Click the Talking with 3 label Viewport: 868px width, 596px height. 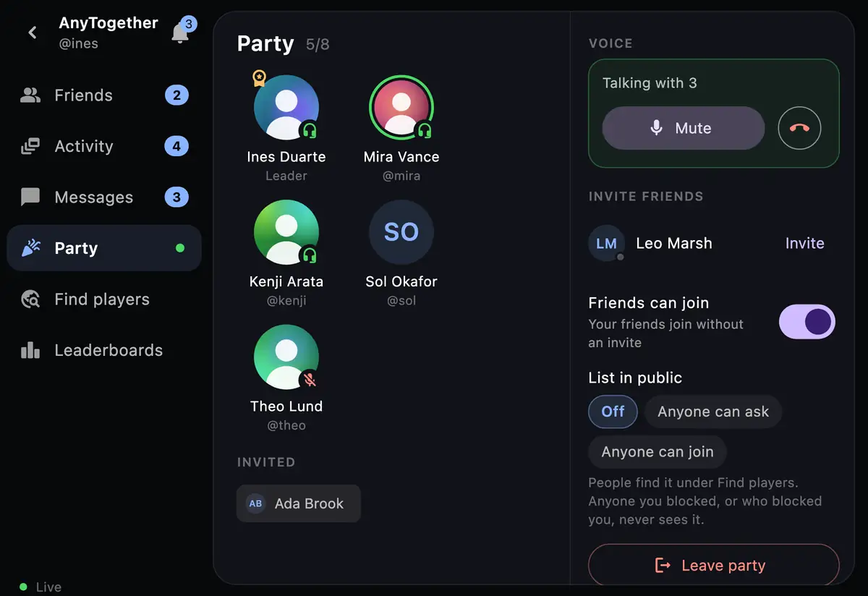[650, 83]
